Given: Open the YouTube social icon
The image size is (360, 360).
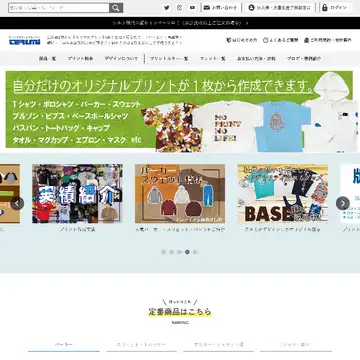Looking at the screenshot, I should pos(193,8).
